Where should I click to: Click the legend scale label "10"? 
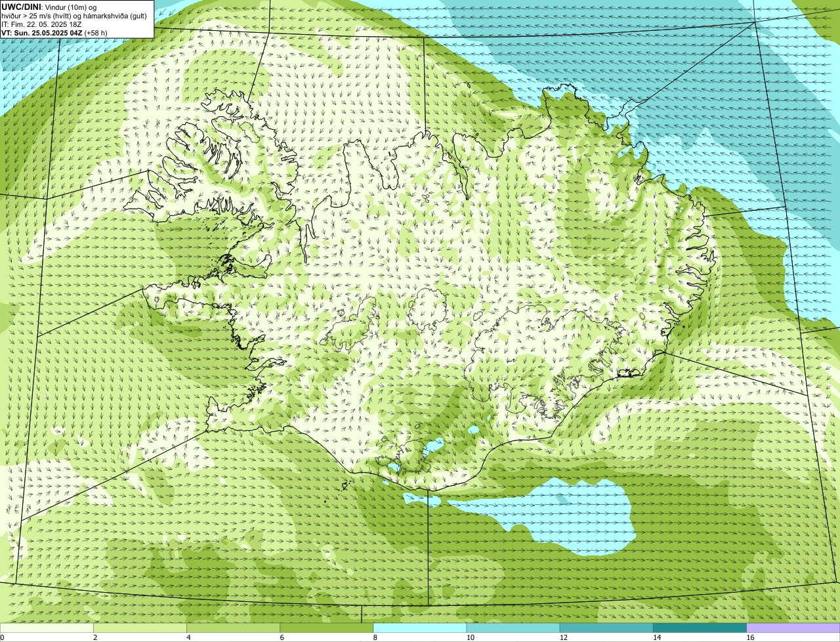[470, 637]
